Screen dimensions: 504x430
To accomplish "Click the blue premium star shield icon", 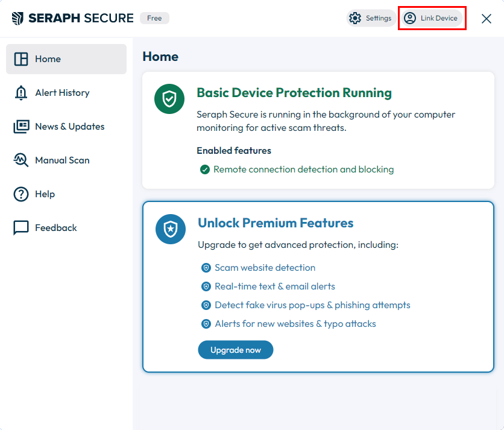I will (171, 229).
